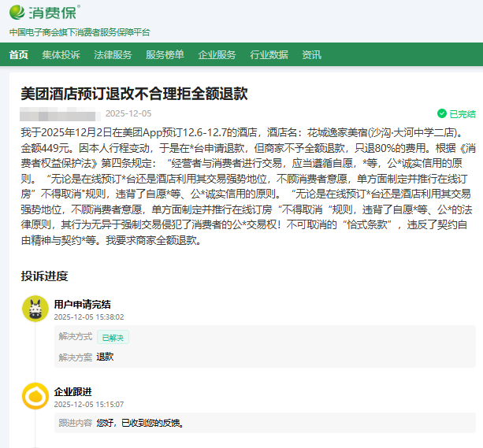Navigate to the 行业数据 section

pos(269,54)
